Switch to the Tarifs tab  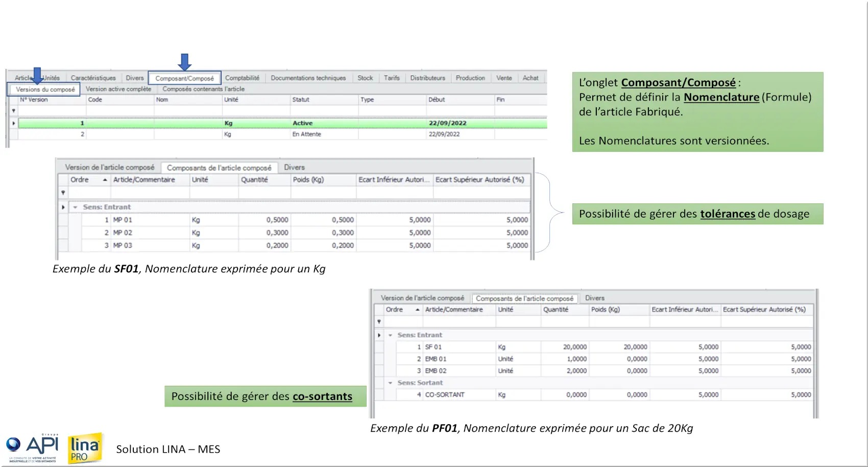(392, 78)
